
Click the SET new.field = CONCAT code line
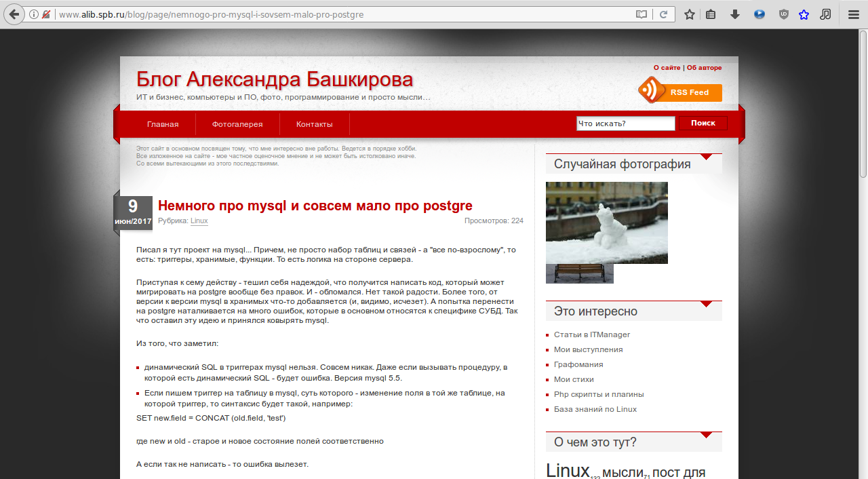[x=211, y=418]
